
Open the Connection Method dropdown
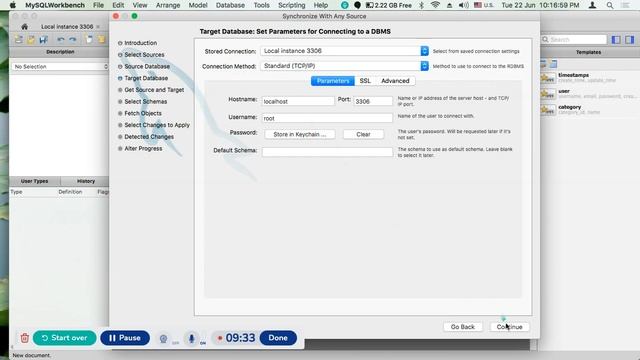[x=344, y=66]
